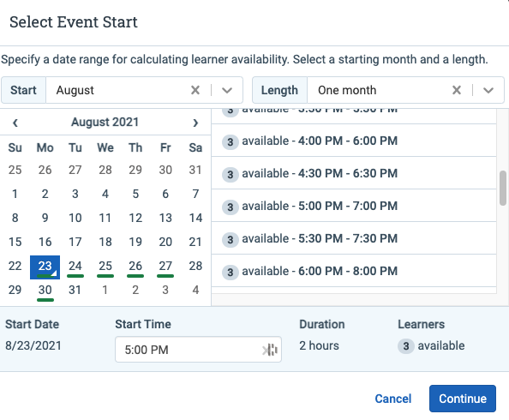Select August 27 in the calendar

point(165,267)
